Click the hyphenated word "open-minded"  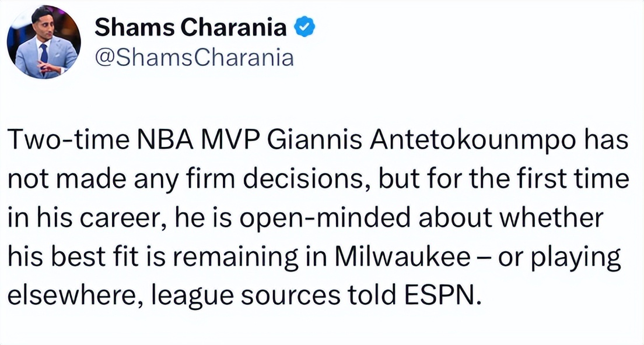click(x=325, y=218)
